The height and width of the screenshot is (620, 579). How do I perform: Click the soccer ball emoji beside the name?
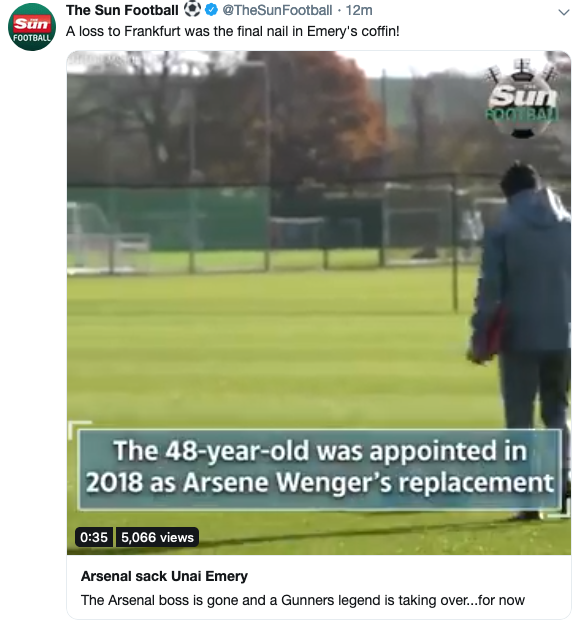[x=193, y=9]
